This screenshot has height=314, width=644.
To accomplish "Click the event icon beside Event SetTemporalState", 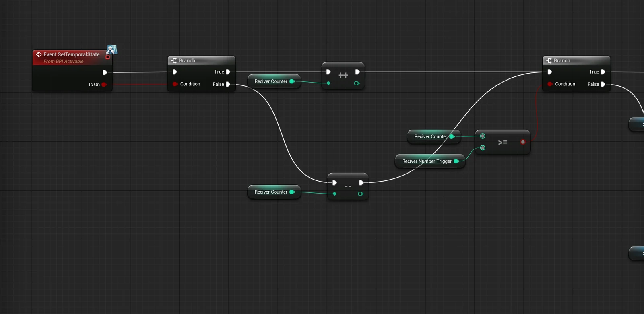I will coord(39,54).
